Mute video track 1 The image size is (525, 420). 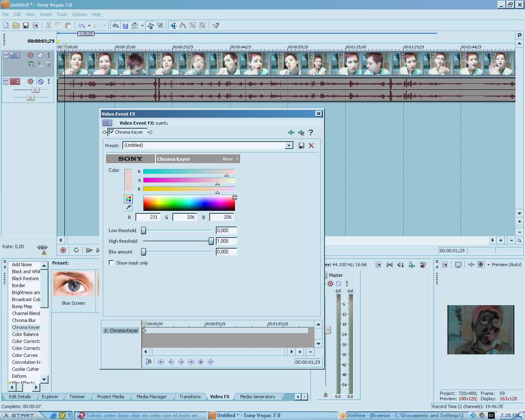(x=40, y=55)
